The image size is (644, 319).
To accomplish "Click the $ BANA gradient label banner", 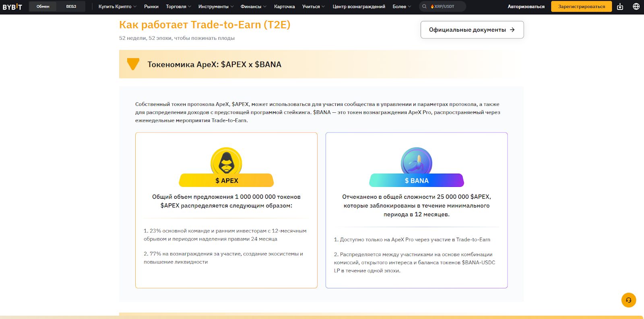I will click(417, 180).
